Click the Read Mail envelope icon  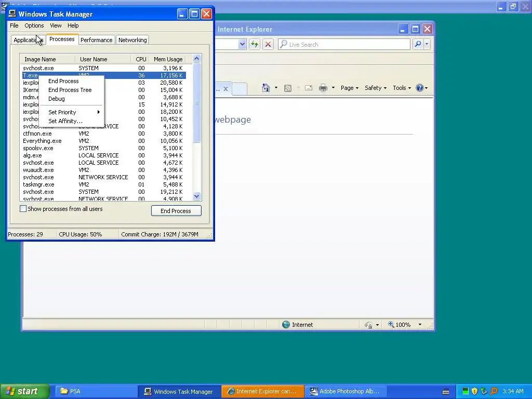point(309,88)
